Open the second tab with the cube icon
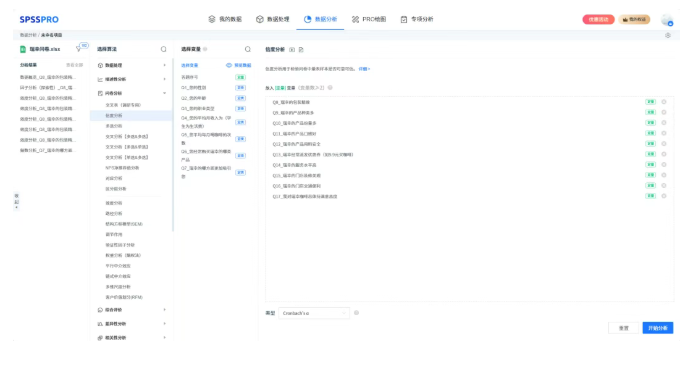 coord(273,19)
